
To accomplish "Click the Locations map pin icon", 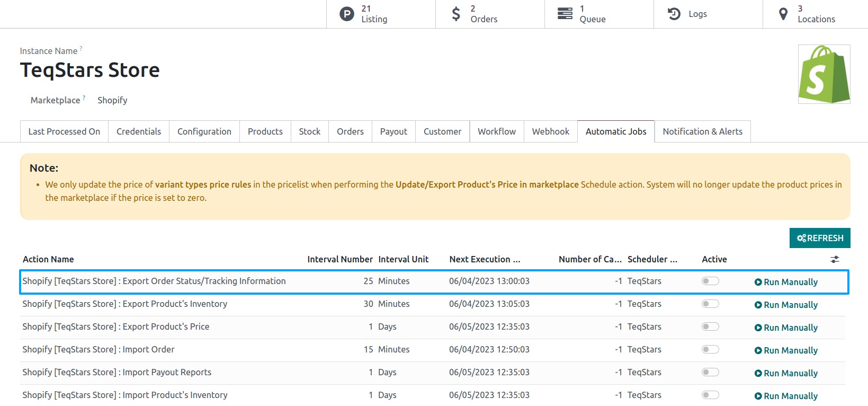I will click(783, 14).
